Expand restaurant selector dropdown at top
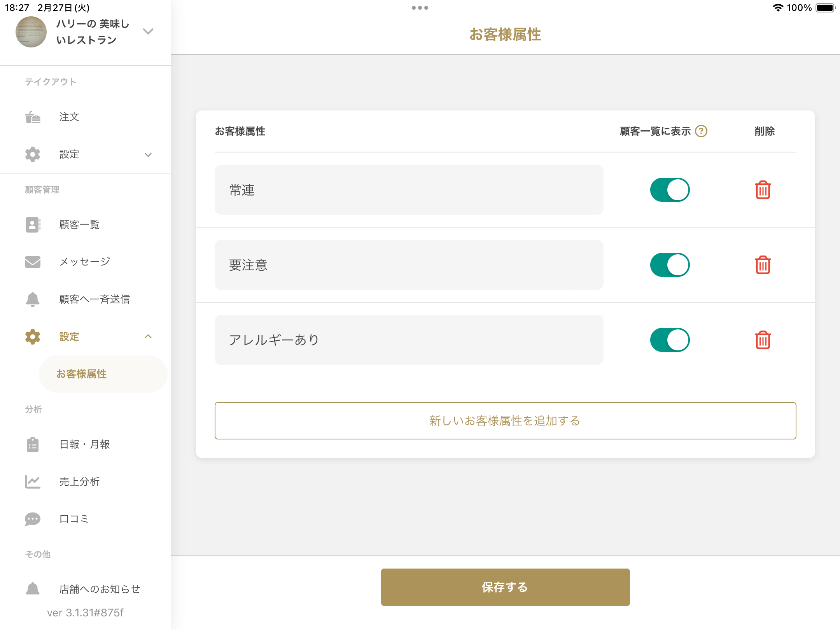 coord(148,31)
